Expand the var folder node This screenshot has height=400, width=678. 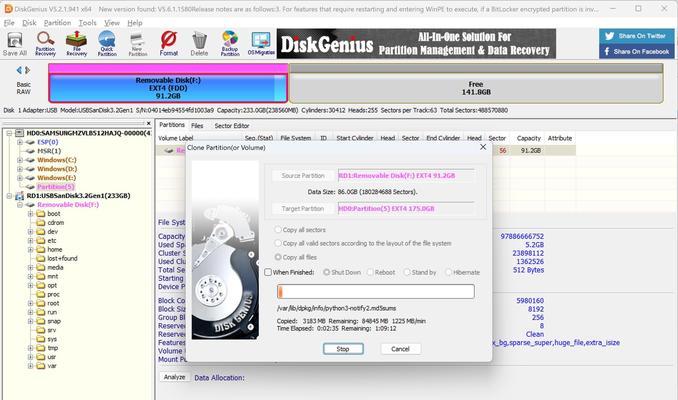pos(31,366)
